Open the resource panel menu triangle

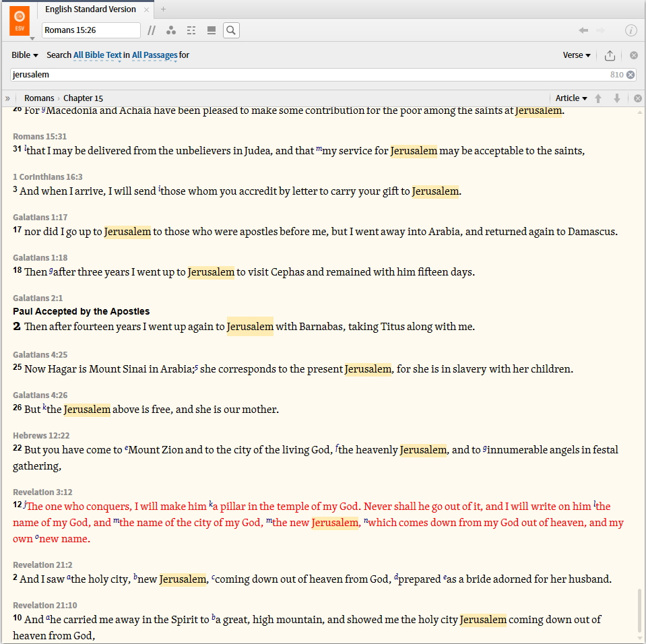pyautogui.click(x=32, y=38)
